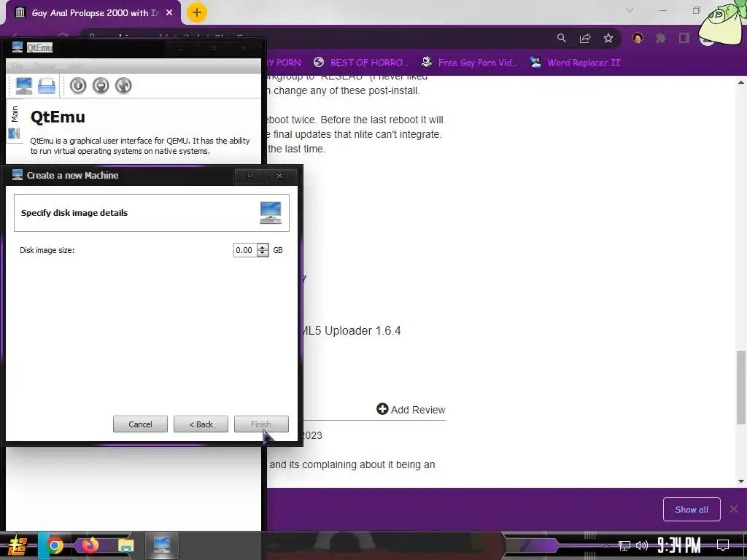The width and height of the screenshot is (747, 560).
Task: Click the Add Review link
Action: coord(411,410)
